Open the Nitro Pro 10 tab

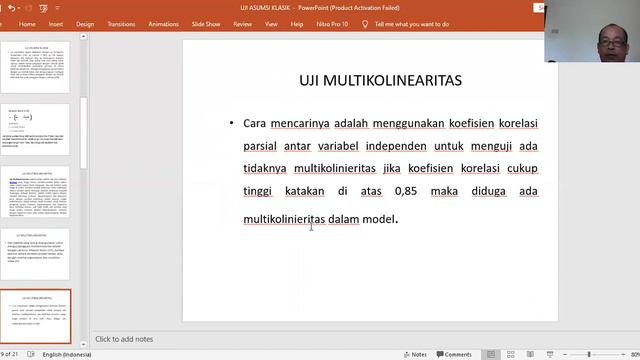tap(332, 24)
